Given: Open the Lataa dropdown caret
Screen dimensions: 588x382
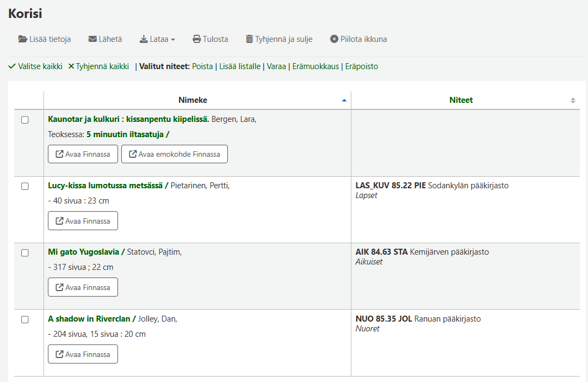Looking at the screenshot, I should (173, 39).
